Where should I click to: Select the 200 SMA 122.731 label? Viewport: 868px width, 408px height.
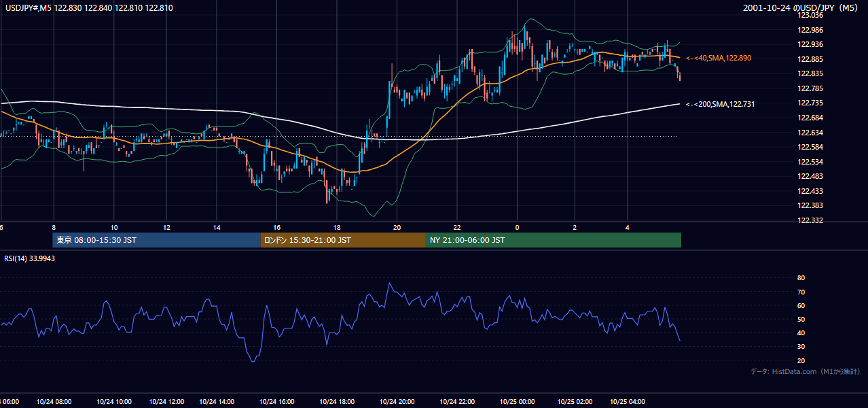point(720,104)
